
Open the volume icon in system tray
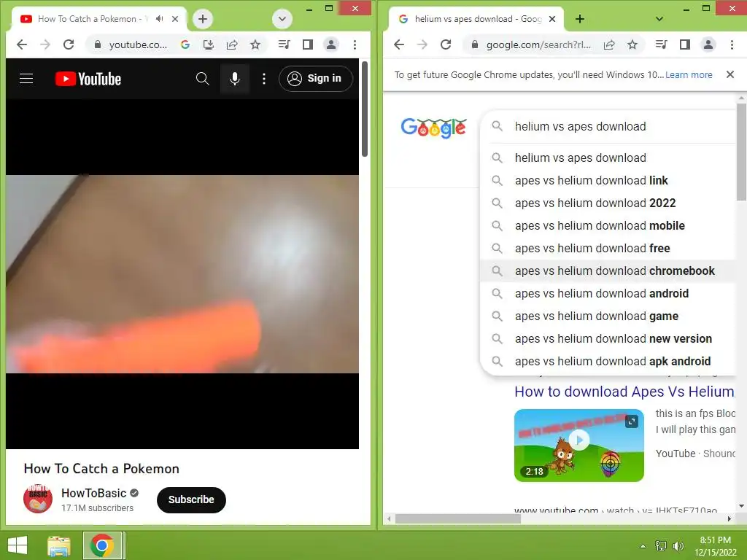click(678, 546)
